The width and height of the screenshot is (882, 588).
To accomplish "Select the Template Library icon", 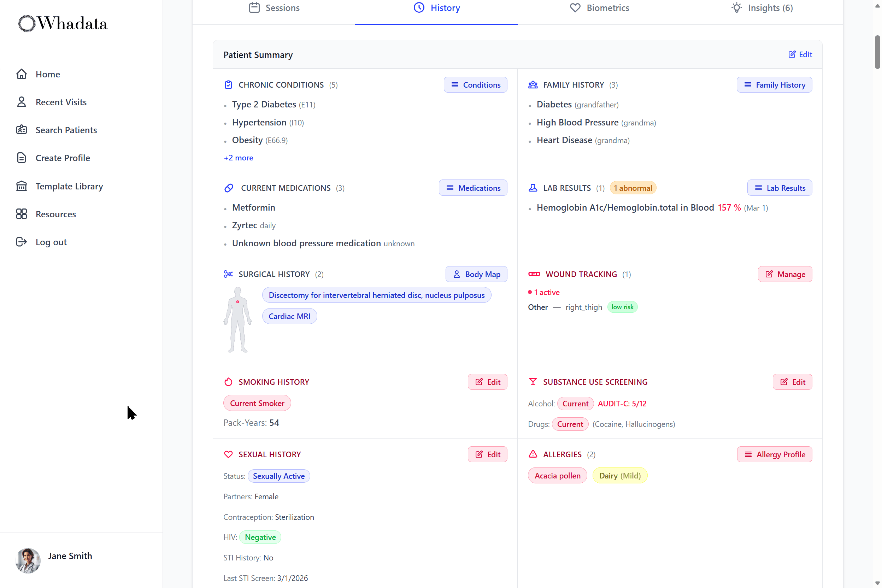I will click(x=21, y=186).
